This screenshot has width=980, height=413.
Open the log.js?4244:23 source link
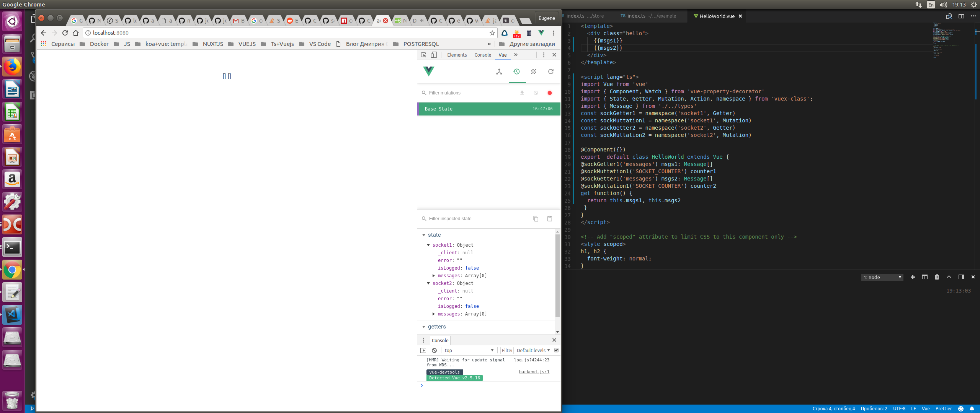pyautogui.click(x=531, y=360)
